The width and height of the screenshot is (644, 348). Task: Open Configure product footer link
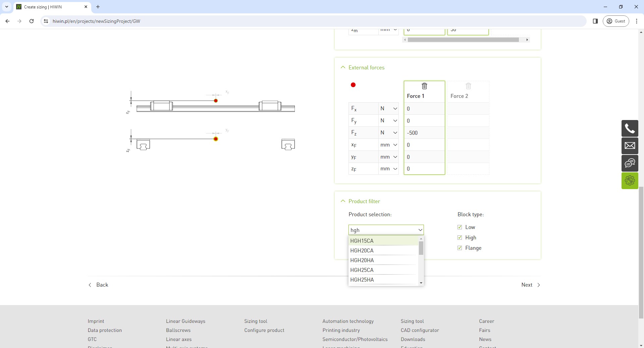click(x=264, y=330)
